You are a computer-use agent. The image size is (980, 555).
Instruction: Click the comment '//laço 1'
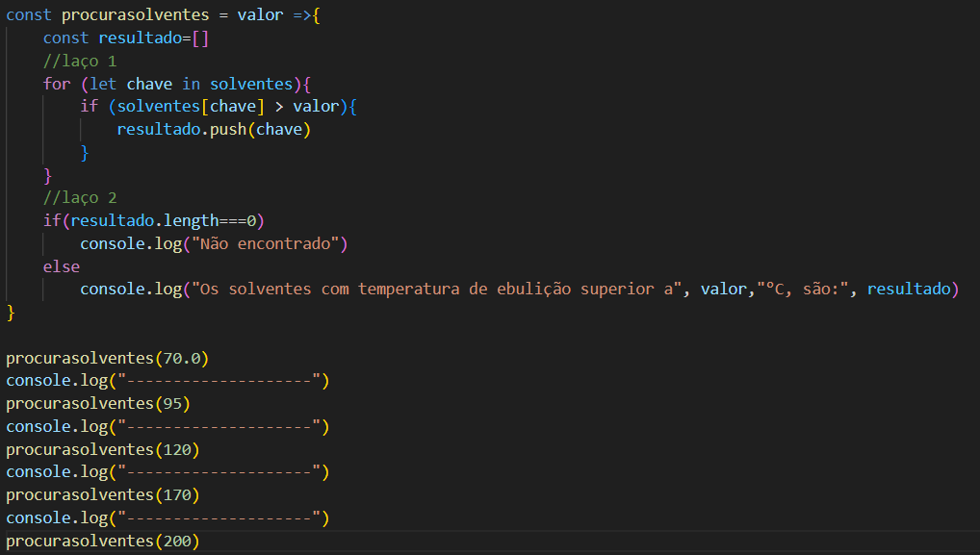79,62
